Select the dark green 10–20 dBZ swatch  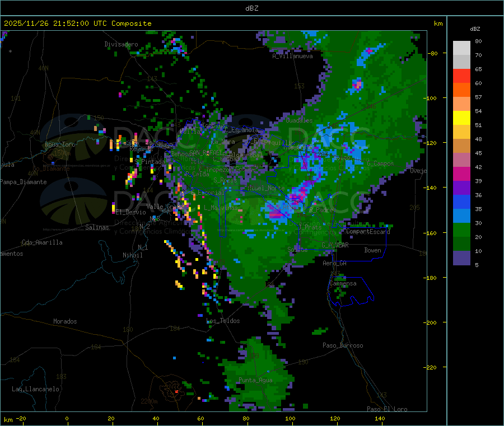point(461,244)
